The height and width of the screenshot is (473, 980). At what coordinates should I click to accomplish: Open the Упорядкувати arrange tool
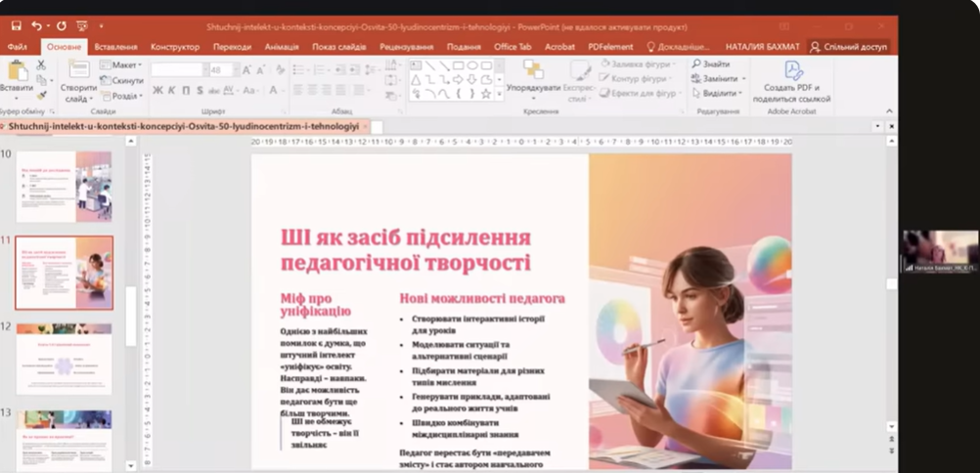pos(533,76)
